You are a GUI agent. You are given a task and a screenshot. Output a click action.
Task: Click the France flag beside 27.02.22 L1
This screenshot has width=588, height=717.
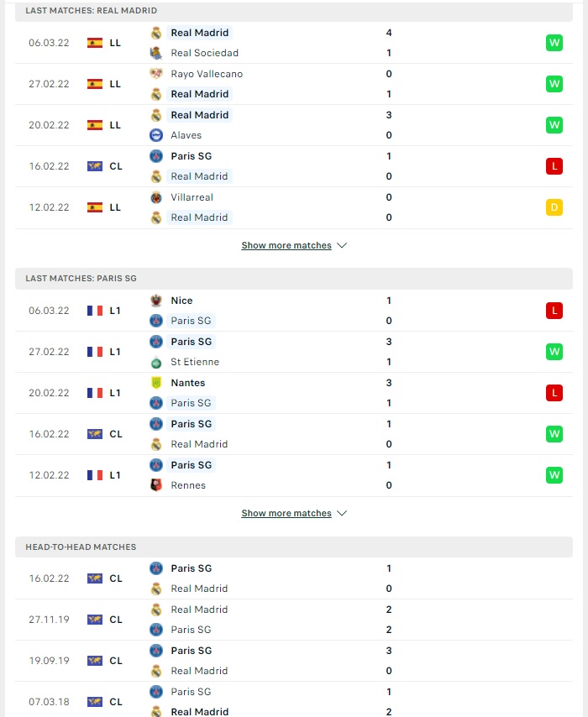pyautogui.click(x=95, y=352)
